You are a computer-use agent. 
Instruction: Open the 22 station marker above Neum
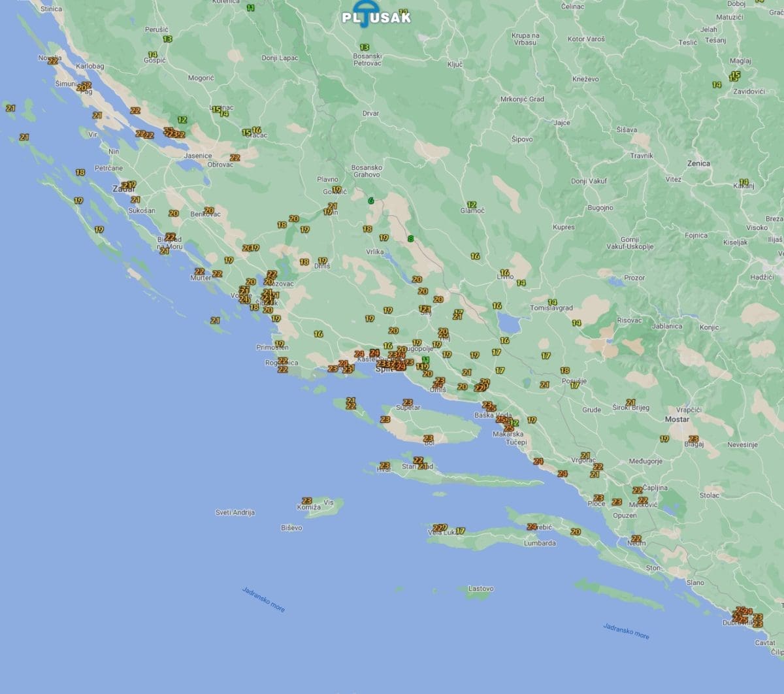(636, 538)
